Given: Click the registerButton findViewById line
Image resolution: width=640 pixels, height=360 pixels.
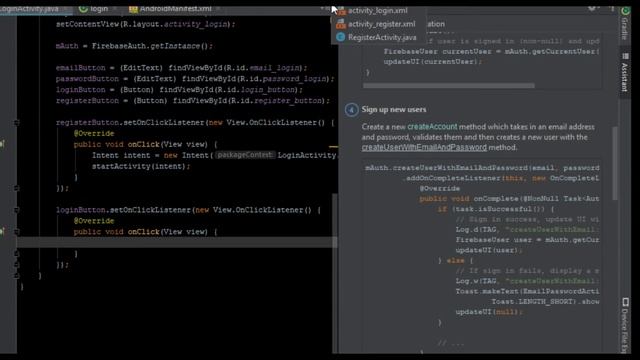Looking at the screenshot, I should [193, 101].
